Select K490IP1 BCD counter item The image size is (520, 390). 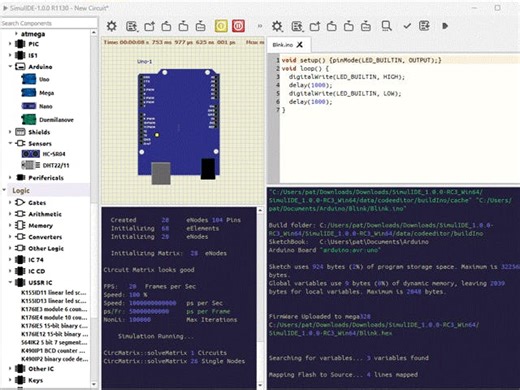coord(53,351)
